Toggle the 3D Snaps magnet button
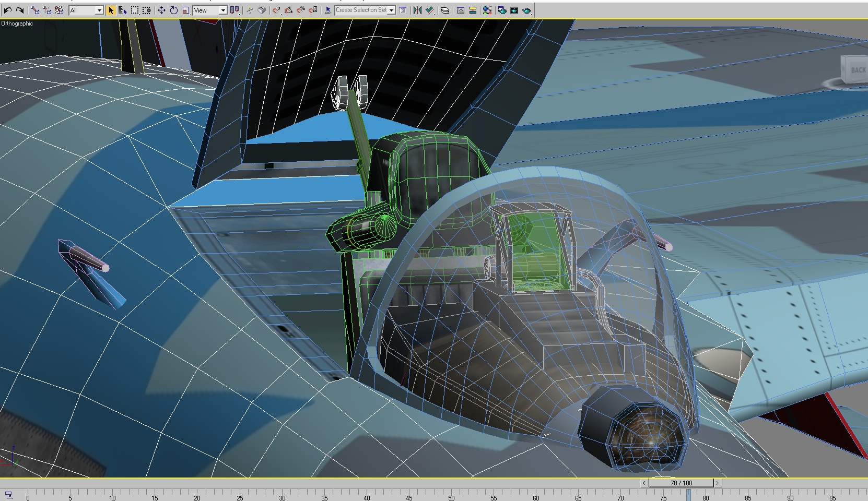 click(x=277, y=10)
